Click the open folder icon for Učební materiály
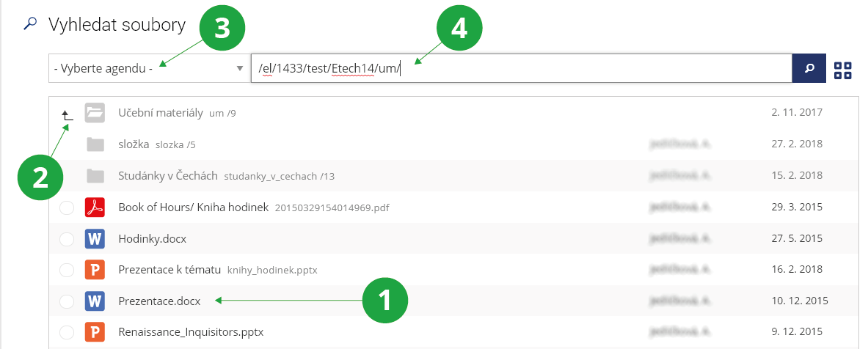This screenshot has height=349, width=868. click(x=95, y=113)
